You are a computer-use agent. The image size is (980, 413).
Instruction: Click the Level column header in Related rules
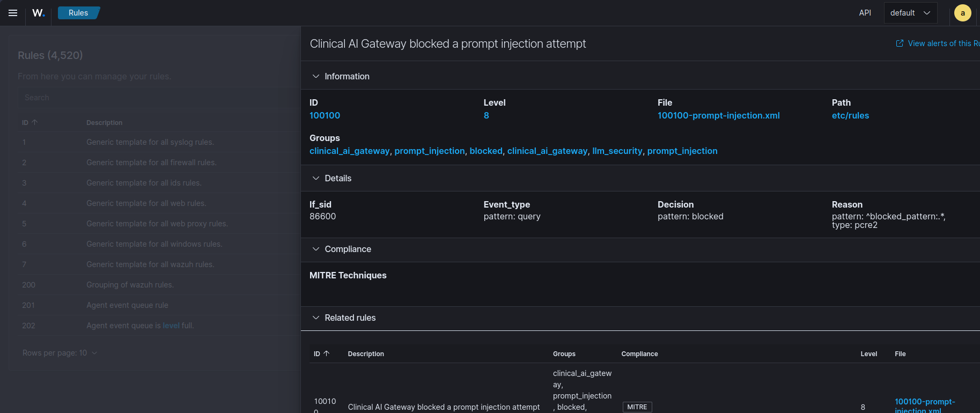(869, 354)
